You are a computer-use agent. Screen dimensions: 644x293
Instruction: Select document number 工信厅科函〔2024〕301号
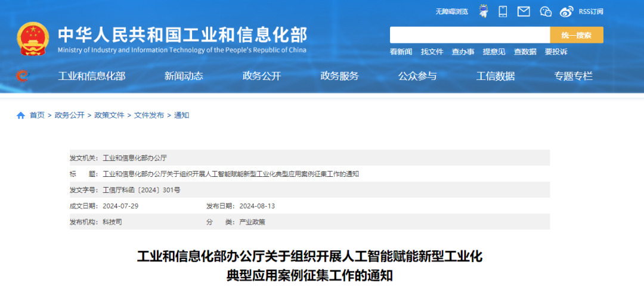pyautogui.click(x=141, y=190)
